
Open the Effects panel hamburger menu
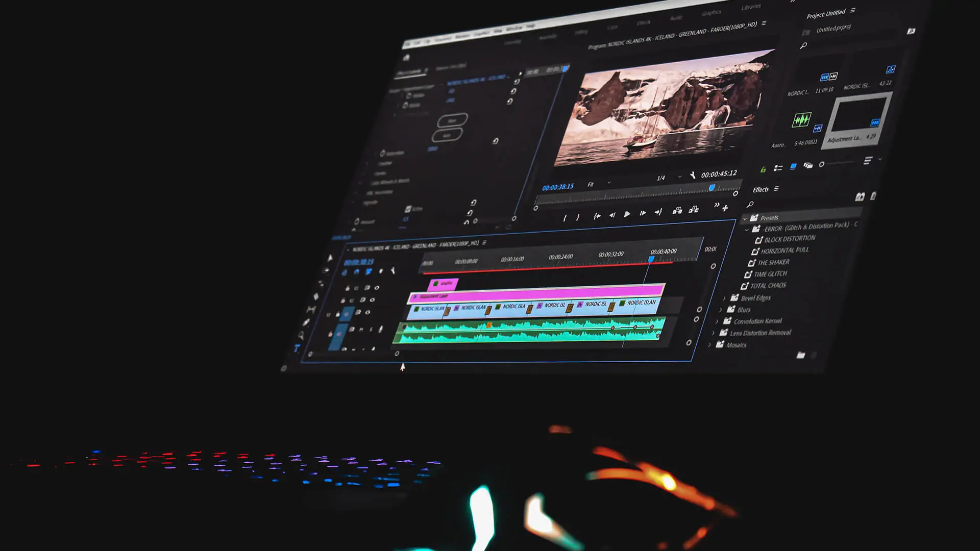[776, 189]
